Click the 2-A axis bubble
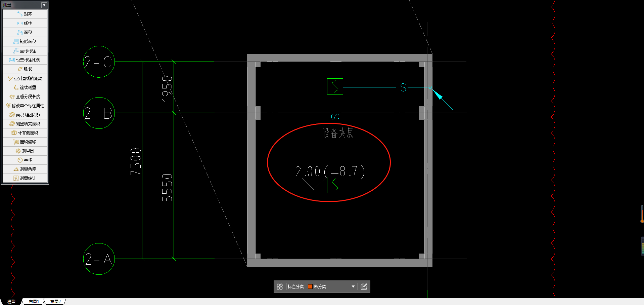This screenshot has width=644, height=305. click(99, 259)
